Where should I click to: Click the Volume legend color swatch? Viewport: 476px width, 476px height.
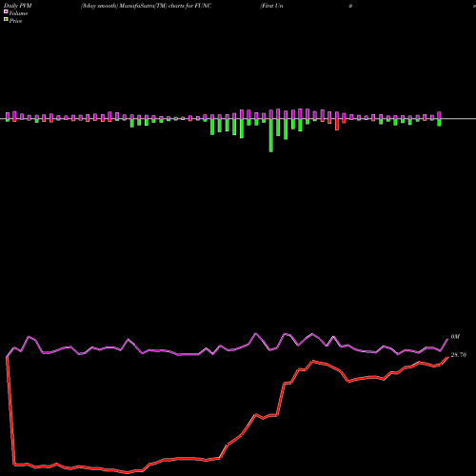[6, 11]
